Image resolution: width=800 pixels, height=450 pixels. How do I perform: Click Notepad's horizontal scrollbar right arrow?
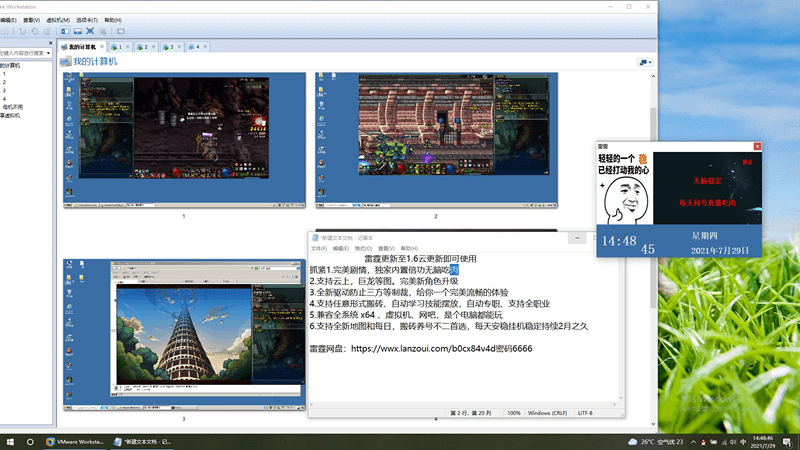614,405
